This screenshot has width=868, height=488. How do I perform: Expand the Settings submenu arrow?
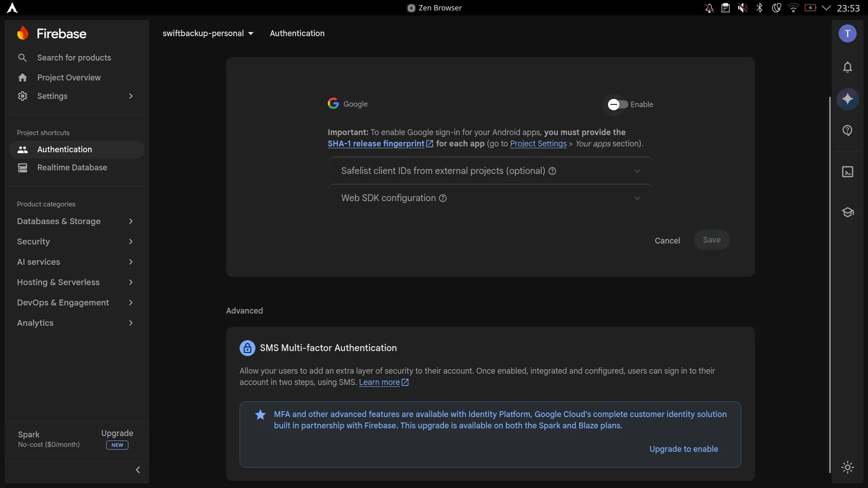131,96
